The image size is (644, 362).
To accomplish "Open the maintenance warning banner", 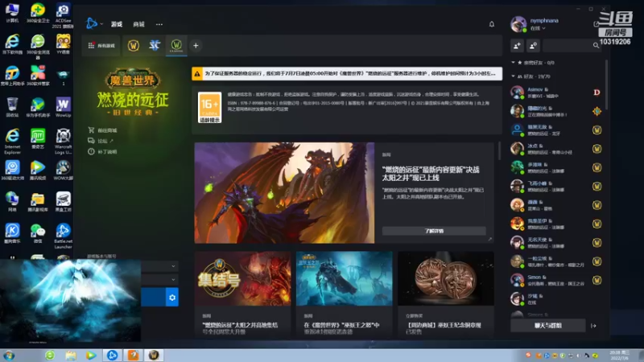I will coord(347,73).
